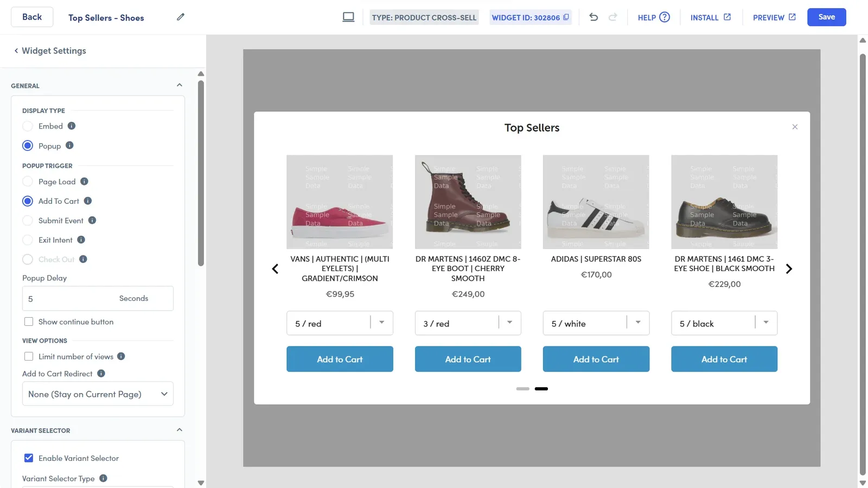Show info for the Check Out trigger
Viewport: 868px width, 488px height.
pos(83,259)
